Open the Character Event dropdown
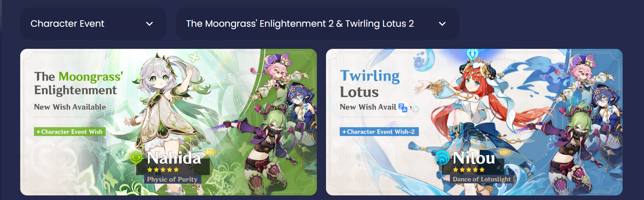Image resolution: width=644 pixels, height=200 pixels. tap(93, 24)
